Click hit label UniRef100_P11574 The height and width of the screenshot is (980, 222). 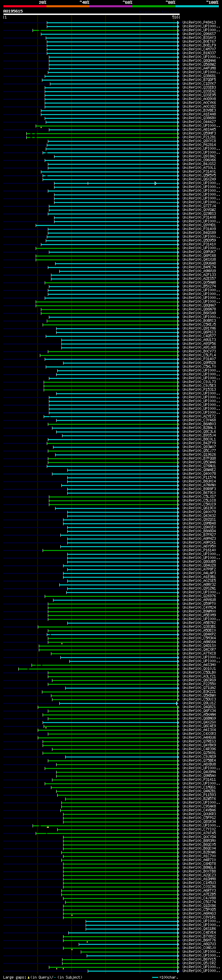coord(199,477)
